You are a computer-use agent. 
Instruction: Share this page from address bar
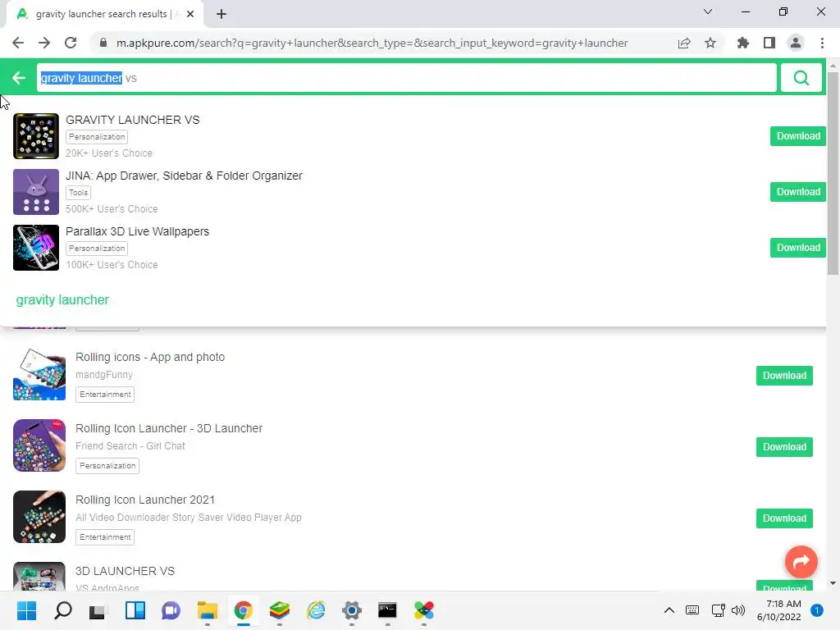[x=683, y=43]
